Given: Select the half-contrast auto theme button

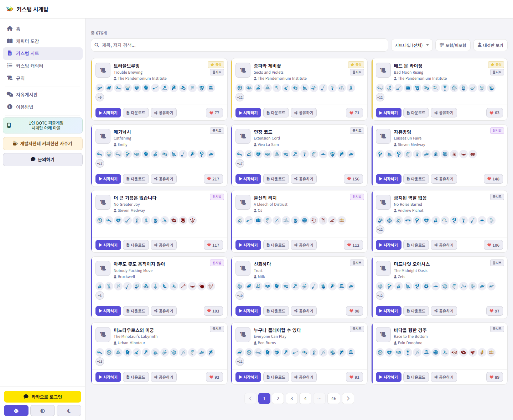Looking at the screenshot, I should click(x=42, y=410).
